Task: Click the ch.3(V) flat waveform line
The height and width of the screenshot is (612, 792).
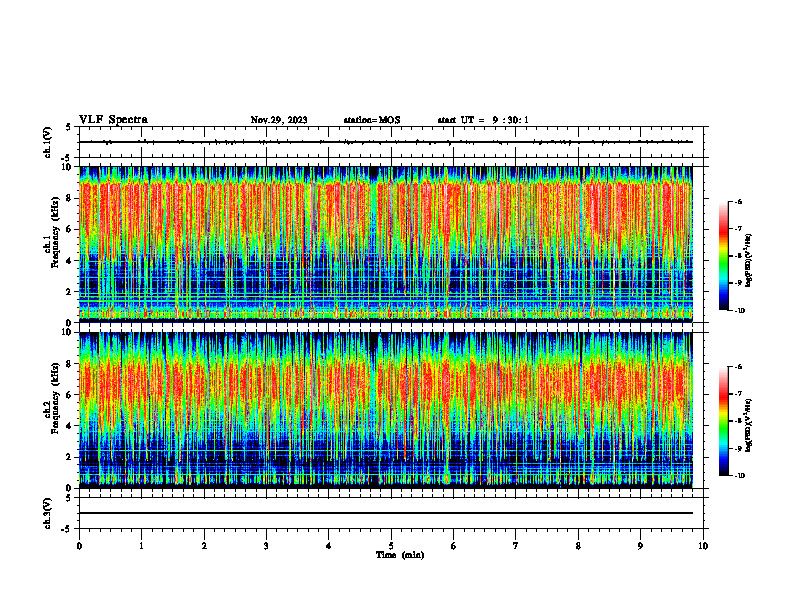Action: click(x=385, y=513)
